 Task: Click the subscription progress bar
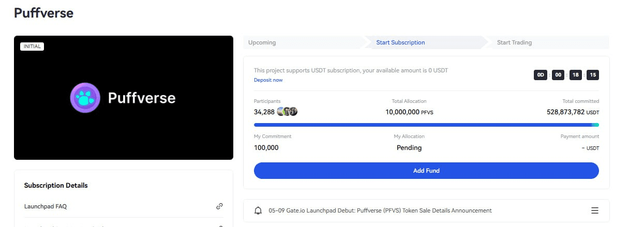pos(426,125)
